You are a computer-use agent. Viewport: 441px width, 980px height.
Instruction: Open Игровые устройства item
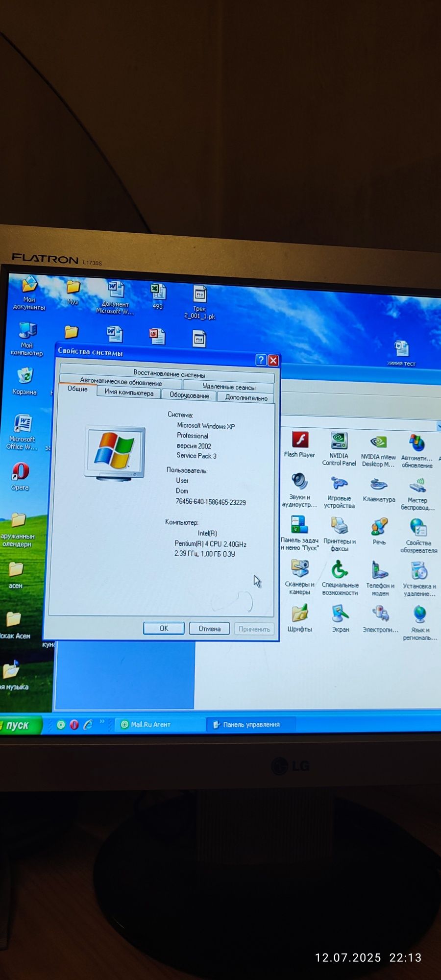[339, 492]
